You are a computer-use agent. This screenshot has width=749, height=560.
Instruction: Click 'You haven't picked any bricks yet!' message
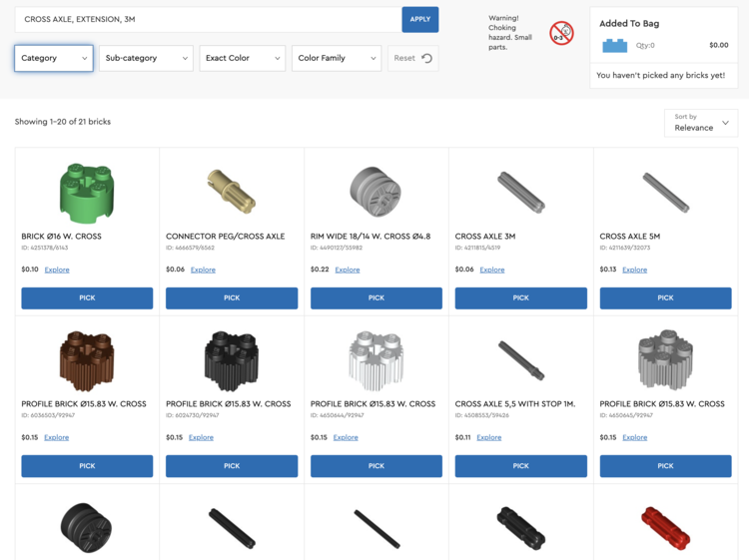coord(661,76)
